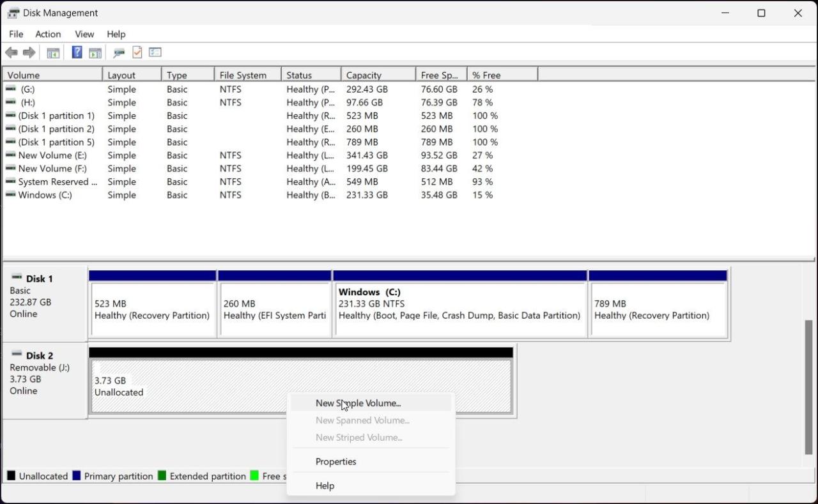This screenshot has width=818, height=504.
Task: Select the 3.73 GB Unallocated space block
Action: [x=300, y=382]
